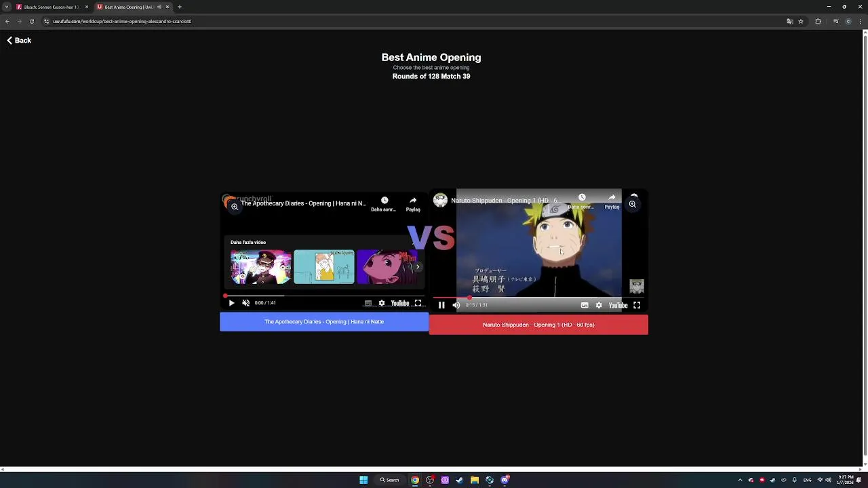Open the taskbar clock and date
This screenshot has width=868, height=488.
point(845,480)
